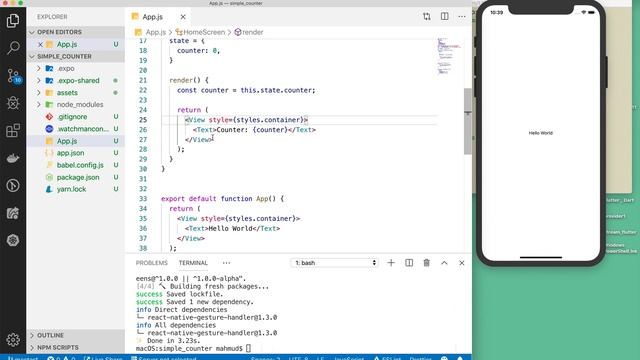Select the 1: bash terminal dropdown

(334, 263)
